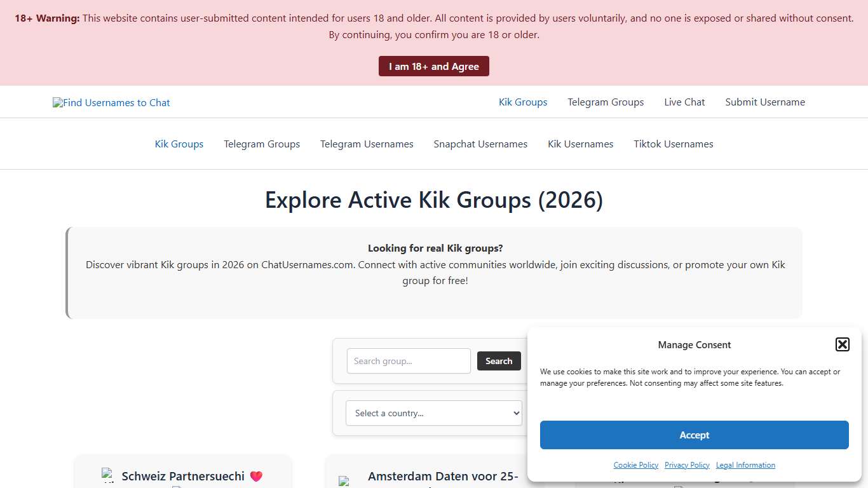The width and height of the screenshot is (868, 488).
Task: Open the Tiktok Usernames section
Action: click(673, 144)
